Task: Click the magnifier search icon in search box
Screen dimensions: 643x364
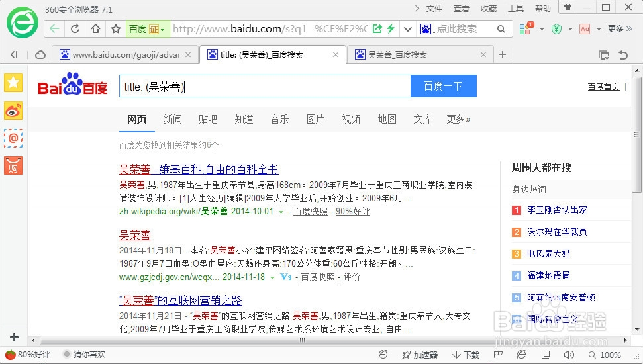Action: tap(501, 29)
